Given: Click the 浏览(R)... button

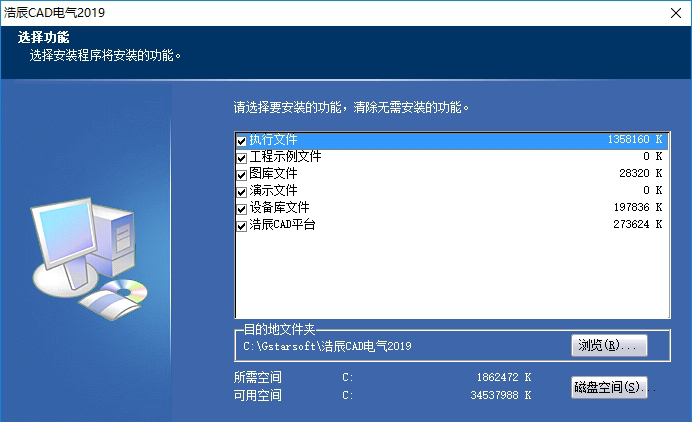Looking at the screenshot, I should (x=609, y=345).
